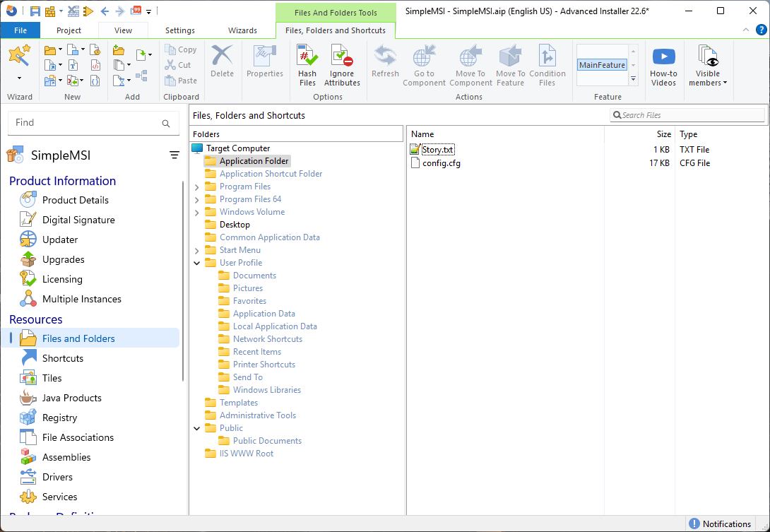The image size is (770, 532).
Task: Click Condition Files
Action: pyautogui.click(x=547, y=65)
